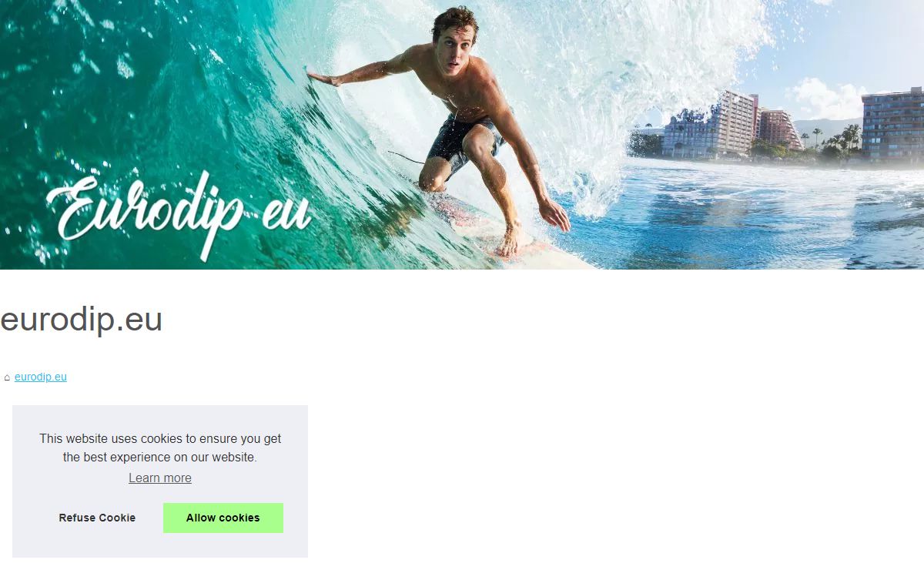
Task: Click the surfer's black board shorts
Action: [460, 142]
